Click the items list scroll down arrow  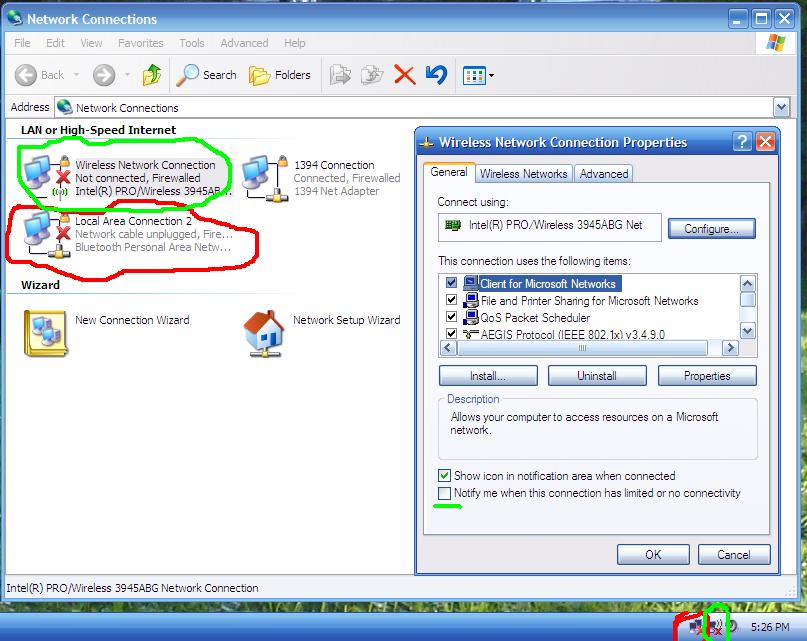point(747,331)
